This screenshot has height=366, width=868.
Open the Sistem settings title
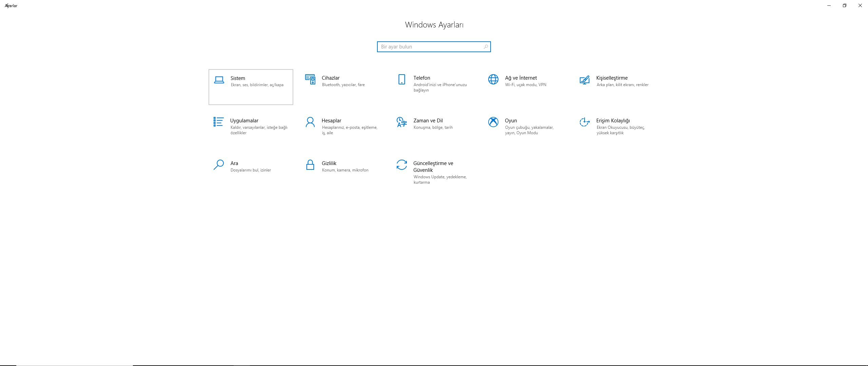click(x=238, y=78)
